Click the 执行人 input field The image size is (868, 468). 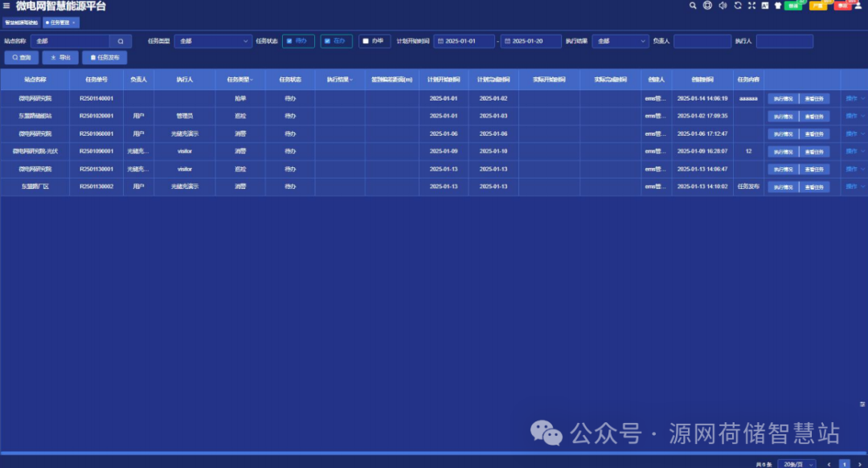coord(784,41)
